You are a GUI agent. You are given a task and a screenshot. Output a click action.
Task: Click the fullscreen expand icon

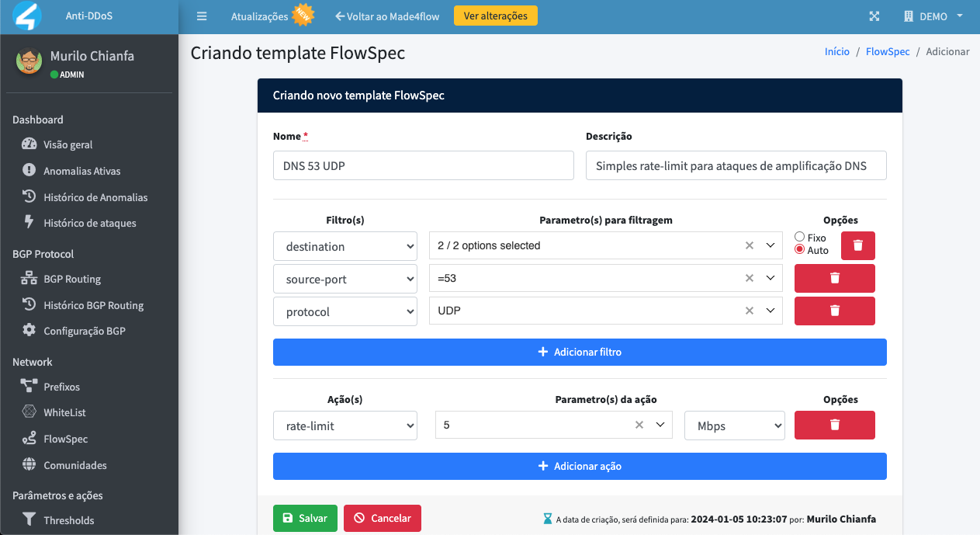click(874, 16)
